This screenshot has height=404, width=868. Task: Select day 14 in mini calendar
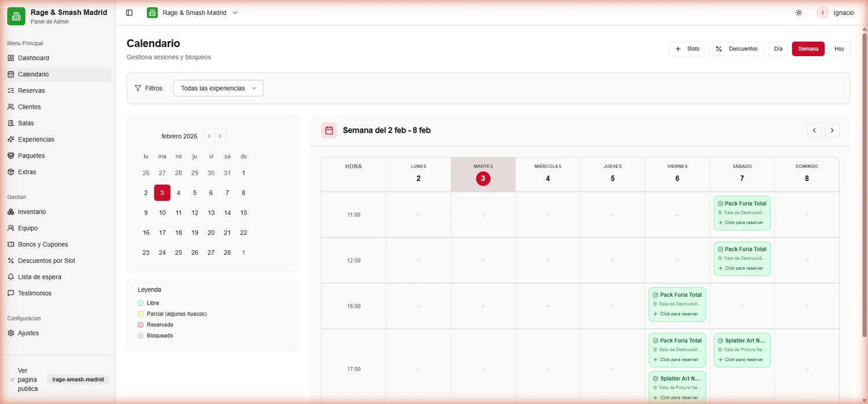pyautogui.click(x=227, y=213)
